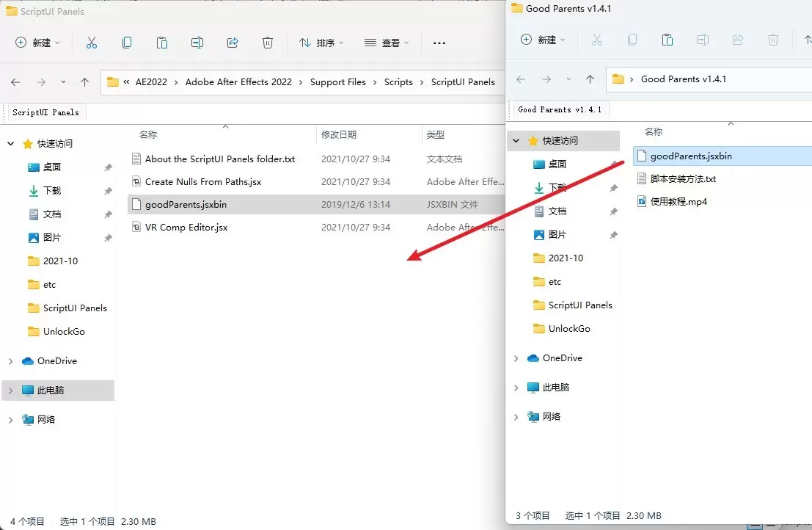Open the 新建 menu in left window

click(38, 43)
